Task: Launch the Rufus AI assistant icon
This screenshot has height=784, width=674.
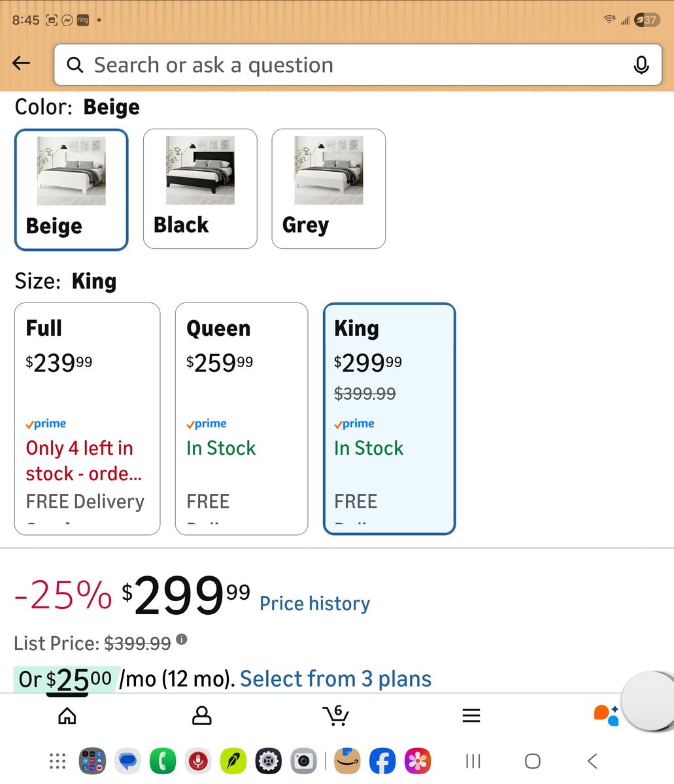Action: coord(605,715)
